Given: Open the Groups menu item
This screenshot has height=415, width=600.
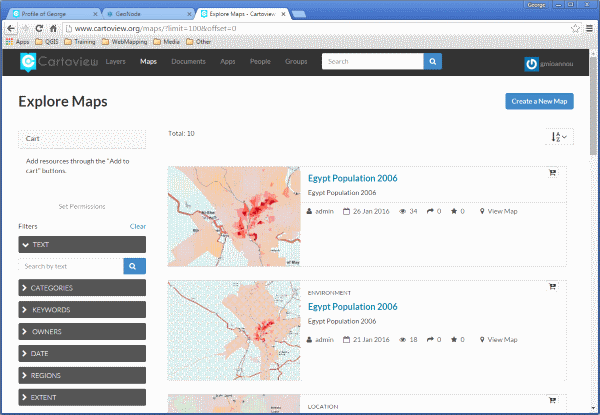Looking at the screenshot, I should pos(296,61).
